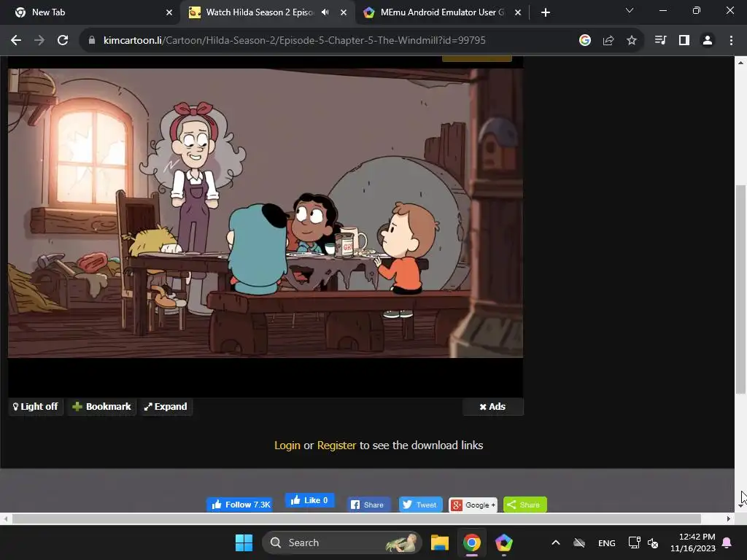Screen dimensions: 747x560
Task: Close the Watch Hilda tab
Action: [x=344, y=12]
